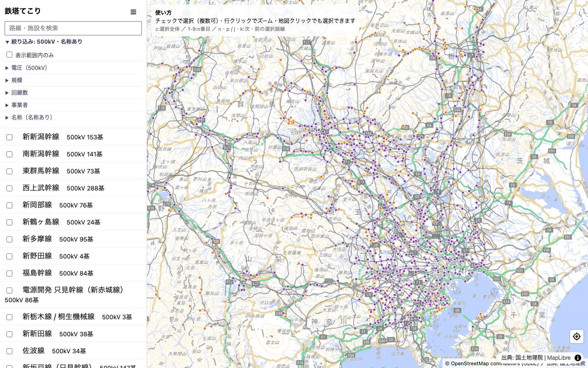Check the 新岡部線 route checkbox
Image resolution: width=588 pixels, height=368 pixels.
click(9, 205)
